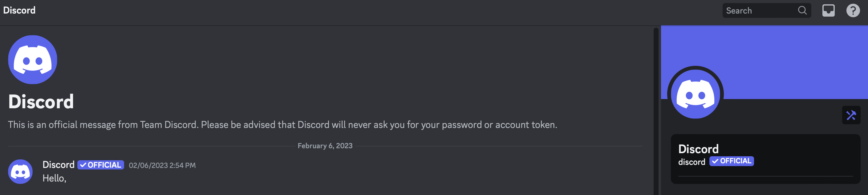Click the "Hello," message text

point(54,178)
